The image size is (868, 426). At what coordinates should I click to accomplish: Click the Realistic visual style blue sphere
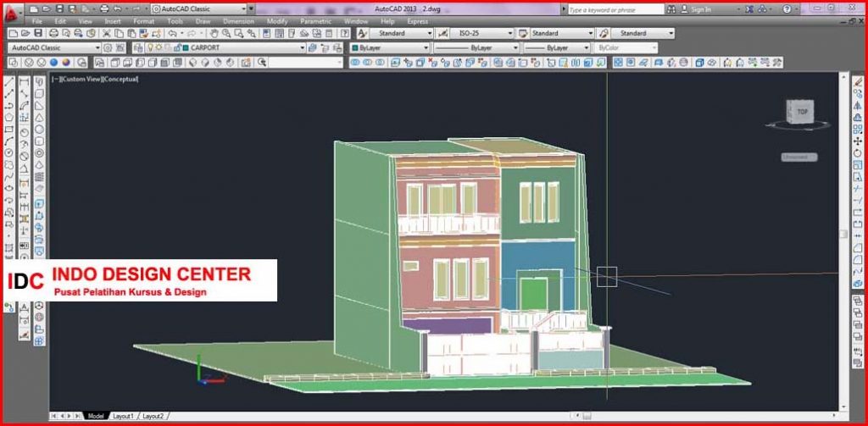(53, 63)
